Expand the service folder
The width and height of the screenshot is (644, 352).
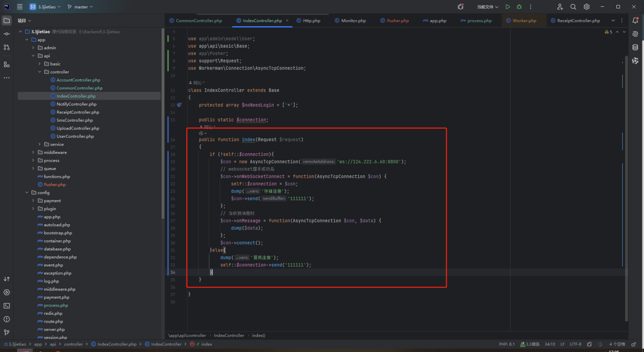pyautogui.click(x=40, y=144)
